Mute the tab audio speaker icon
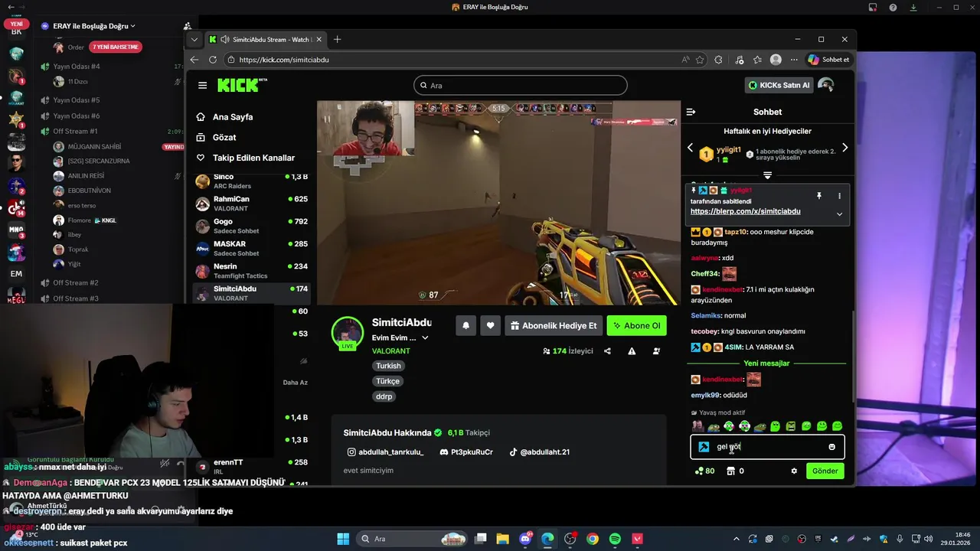The height and width of the screenshot is (551, 980). pyautogui.click(x=224, y=39)
